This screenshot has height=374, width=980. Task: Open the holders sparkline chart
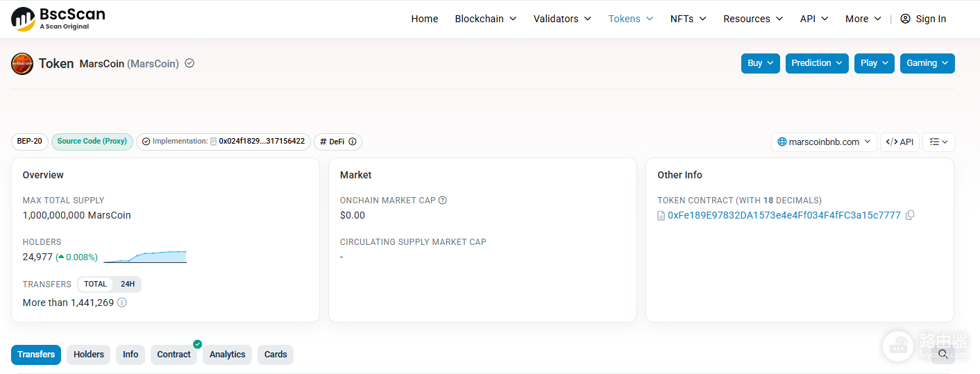[145, 257]
